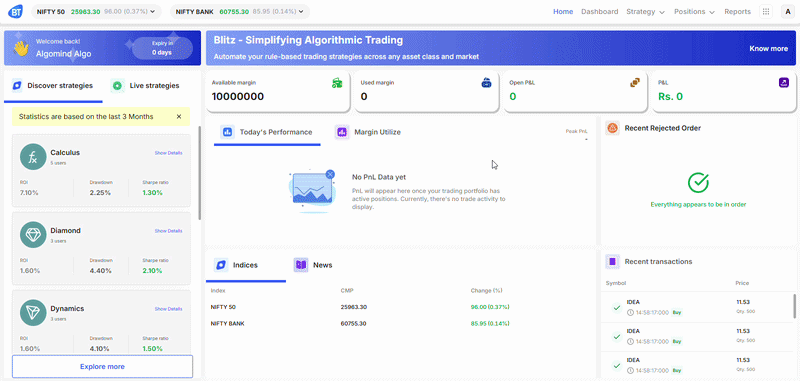Click Calculus Sharpe ratio 1.30%
Viewport: 800px width, 381px height.
pyautogui.click(x=153, y=193)
